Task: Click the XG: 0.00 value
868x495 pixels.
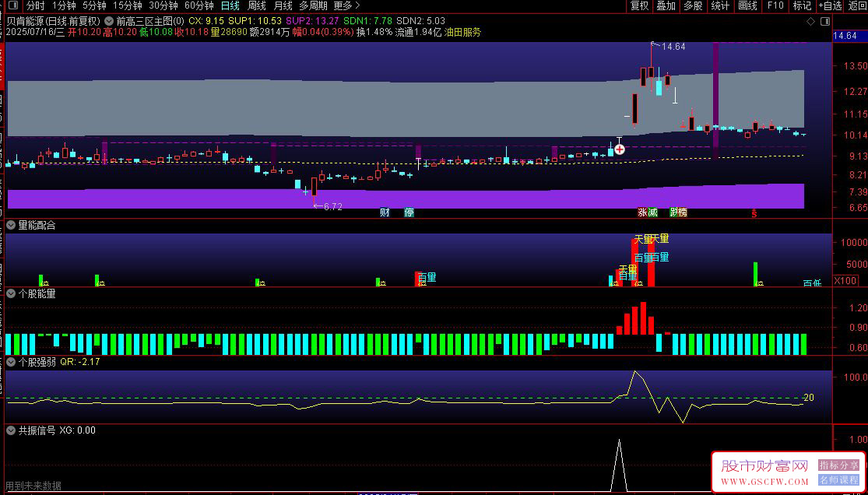Action: [x=78, y=430]
